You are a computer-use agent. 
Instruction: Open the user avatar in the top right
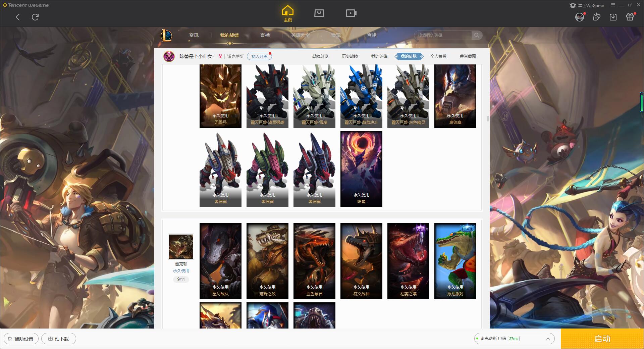click(x=580, y=17)
